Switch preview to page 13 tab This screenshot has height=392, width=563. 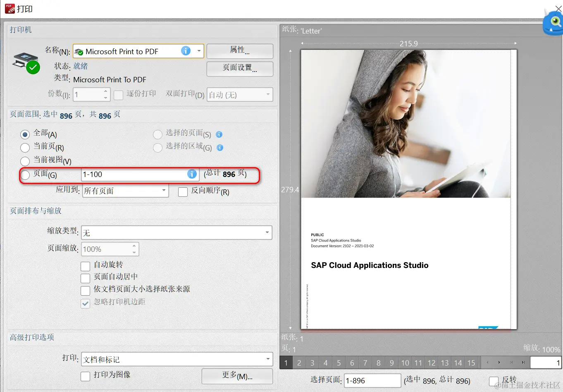[x=445, y=363]
